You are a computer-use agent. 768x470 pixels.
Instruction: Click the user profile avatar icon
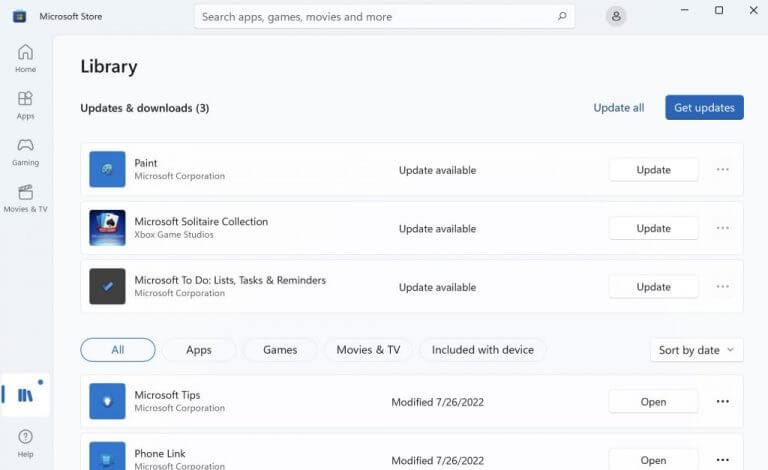[616, 16]
